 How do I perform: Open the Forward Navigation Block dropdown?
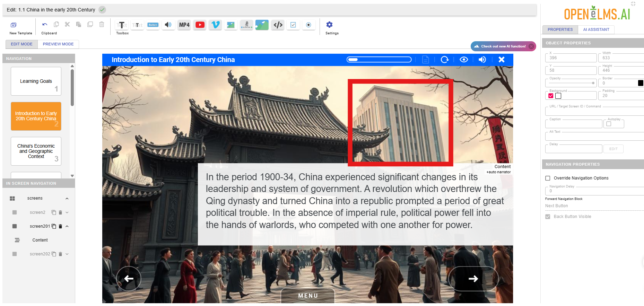(594, 206)
